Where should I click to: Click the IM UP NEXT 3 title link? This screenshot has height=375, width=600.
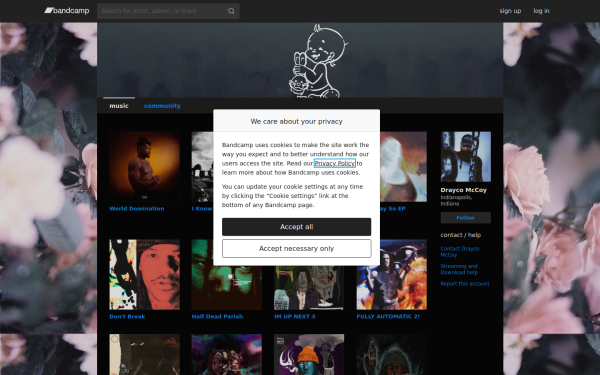[x=295, y=316]
